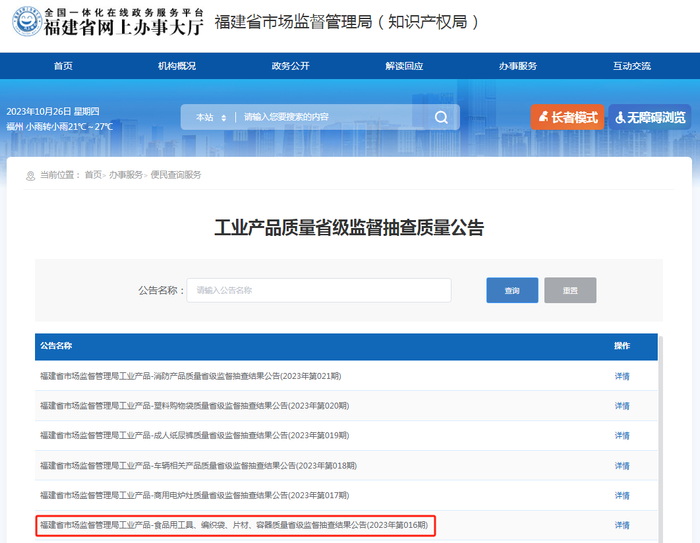This screenshot has height=543, width=700.
Task: Click 便民查询服务 in the breadcrumb
Action: point(176,175)
